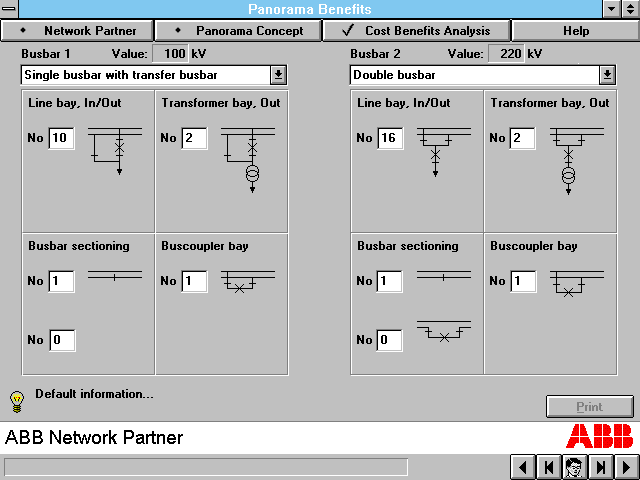Click the Print button
640x480 pixels.
pos(590,407)
